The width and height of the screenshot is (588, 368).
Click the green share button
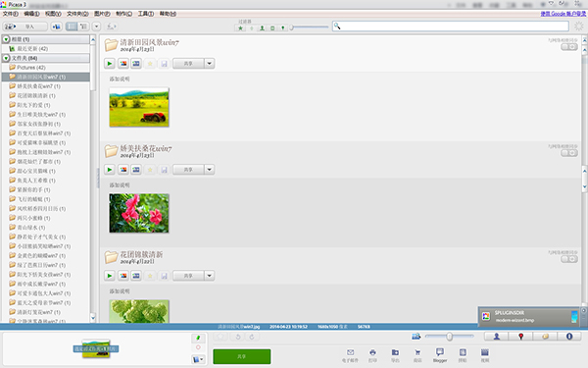[x=242, y=356]
